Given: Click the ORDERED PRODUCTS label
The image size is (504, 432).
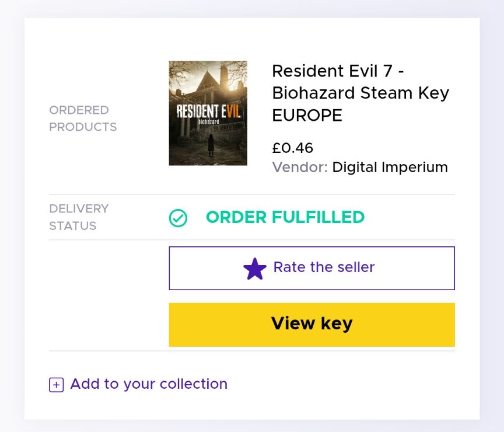Looking at the screenshot, I should click(83, 119).
